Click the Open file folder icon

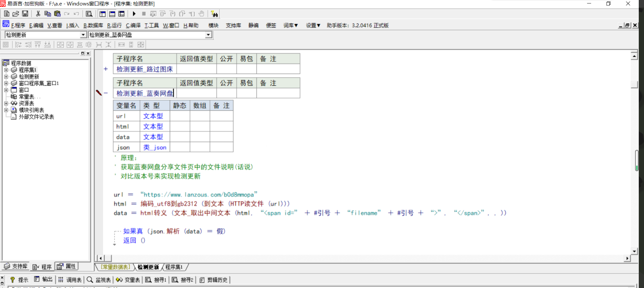tap(16, 14)
